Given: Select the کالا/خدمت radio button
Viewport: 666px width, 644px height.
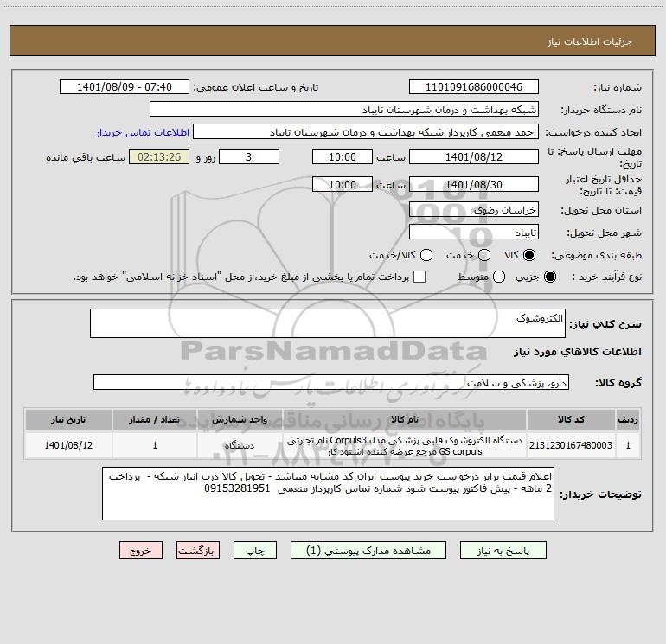Looking at the screenshot, I should [426, 255].
